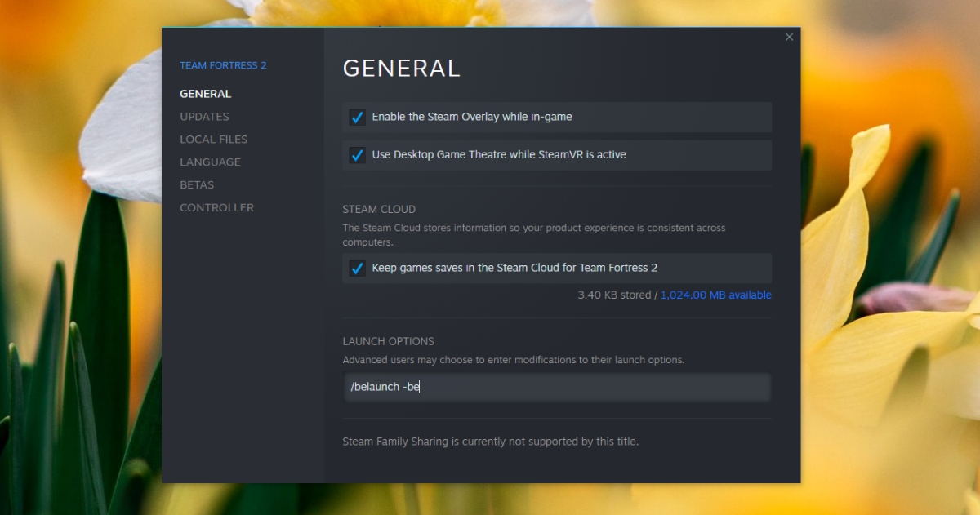Open the 1,024.00 MB available link
The width and height of the screenshot is (980, 515).
tap(715, 295)
